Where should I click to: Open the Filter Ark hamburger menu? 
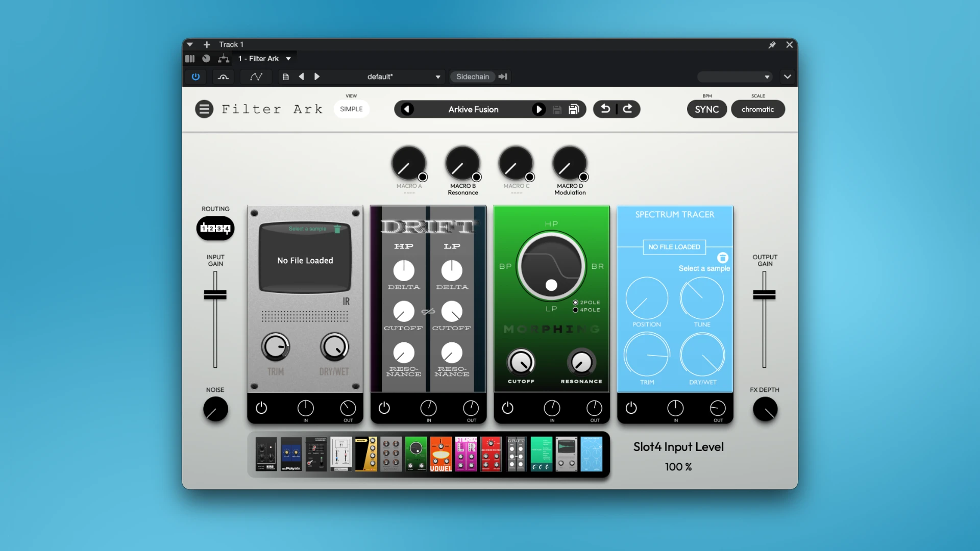point(204,109)
